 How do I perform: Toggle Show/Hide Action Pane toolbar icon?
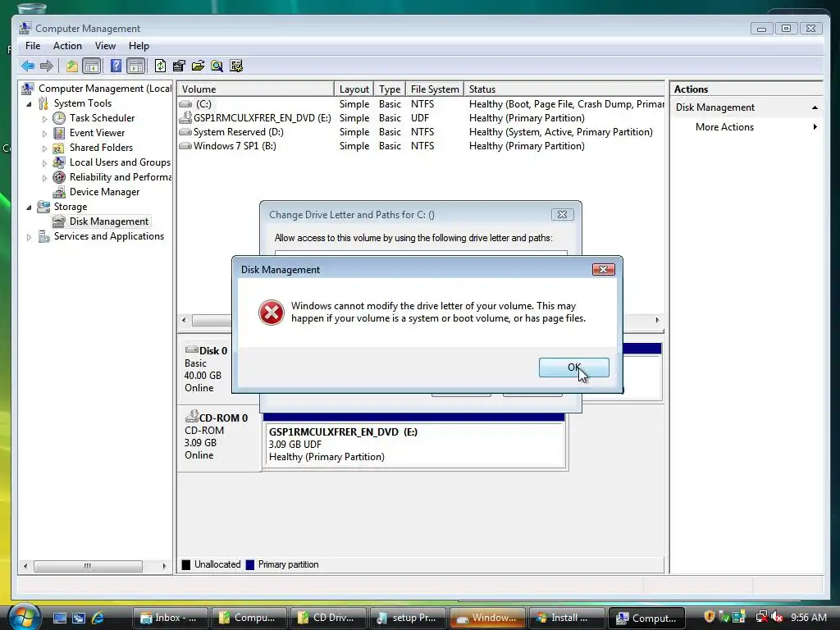tap(136, 66)
